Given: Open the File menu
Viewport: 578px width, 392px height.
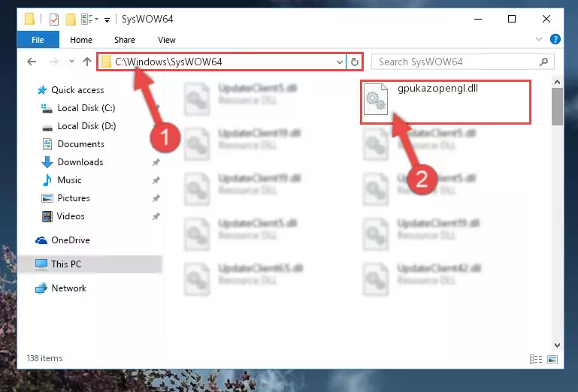Looking at the screenshot, I should (x=38, y=40).
